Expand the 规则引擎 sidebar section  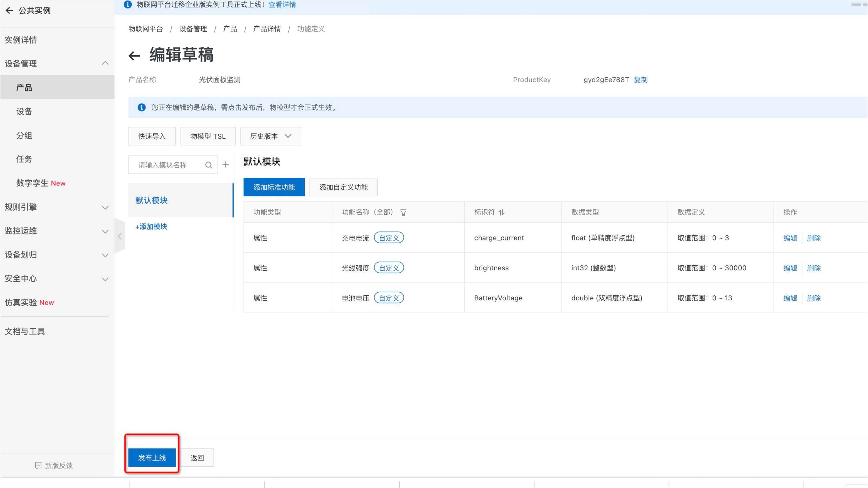[x=105, y=207]
